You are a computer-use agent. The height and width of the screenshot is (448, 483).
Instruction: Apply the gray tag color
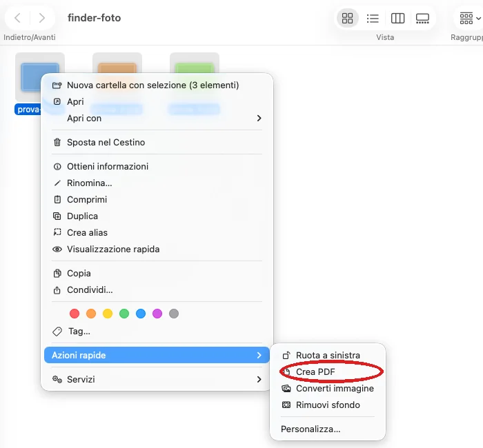174,314
